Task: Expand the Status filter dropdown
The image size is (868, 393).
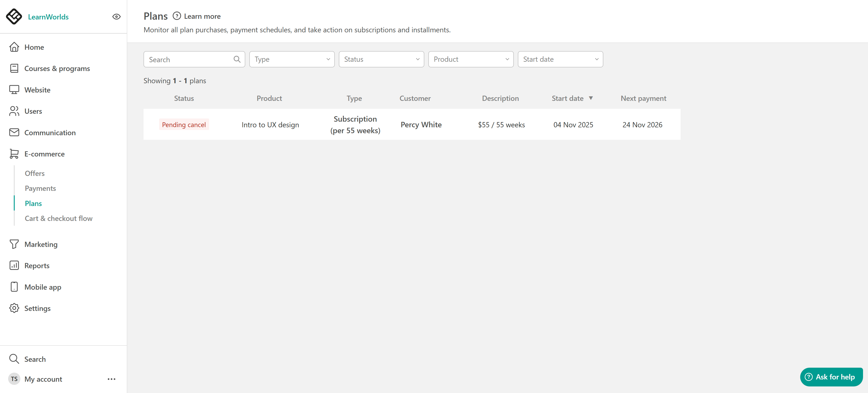Action: click(x=381, y=59)
